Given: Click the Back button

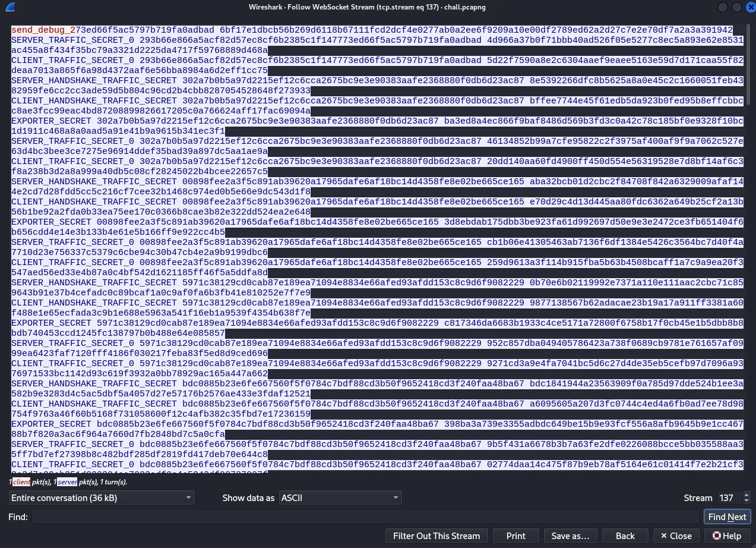Looking at the screenshot, I should point(625,536).
